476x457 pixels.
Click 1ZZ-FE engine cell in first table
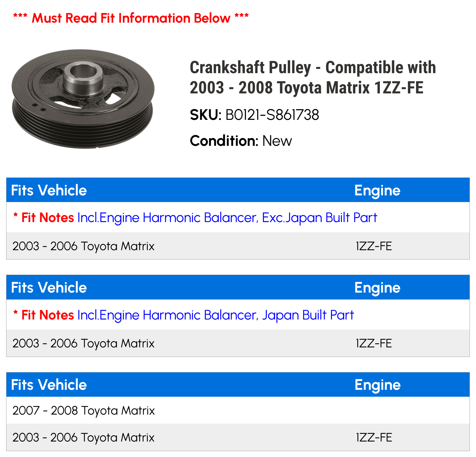tap(374, 246)
